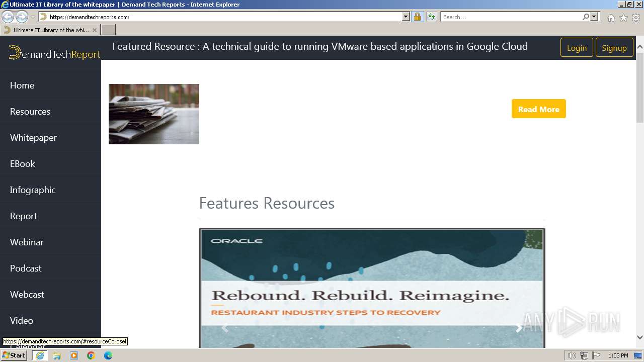The image size is (644, 362).
Task: Click the Featured Resource VMware headline
Action: 320,46
